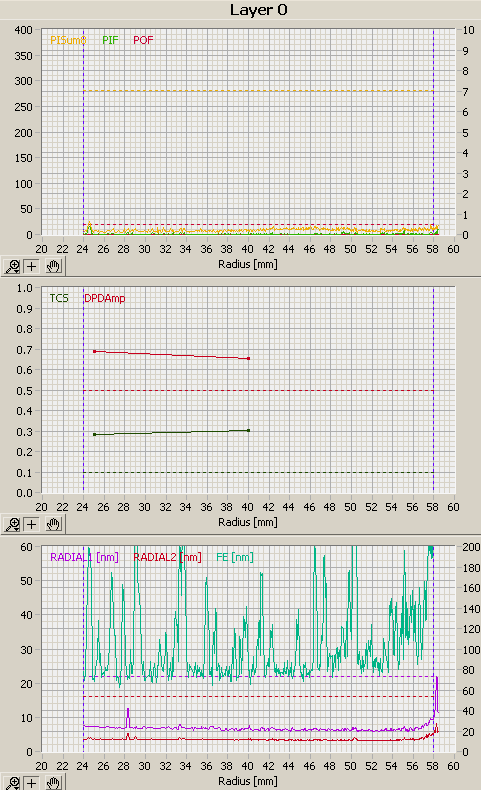The height and width of the screenshot is (790, 481).
Task: Select pan hand tool under the TCS chart
Action: tap(53, 524)
